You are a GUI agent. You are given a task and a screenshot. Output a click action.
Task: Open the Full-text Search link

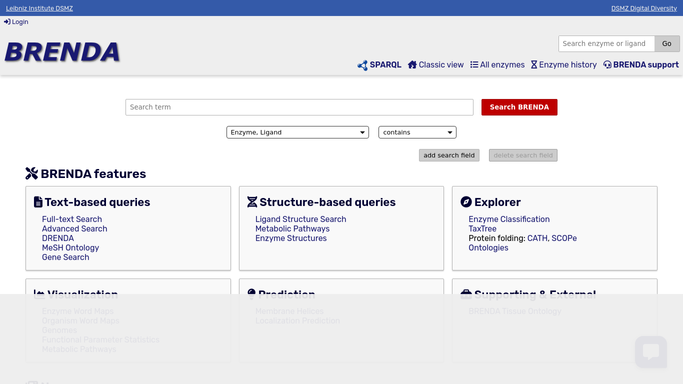(x=72, y=219)
